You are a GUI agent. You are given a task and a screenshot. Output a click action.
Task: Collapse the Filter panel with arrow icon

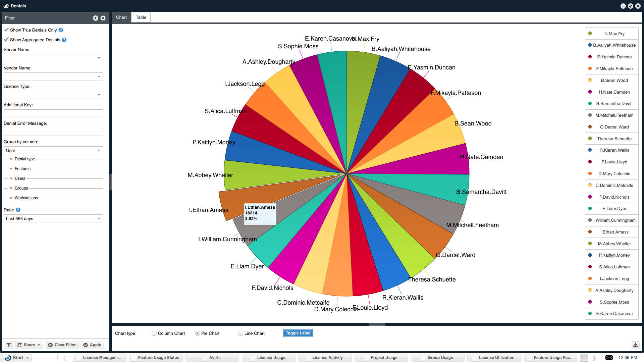click(96, 18)
